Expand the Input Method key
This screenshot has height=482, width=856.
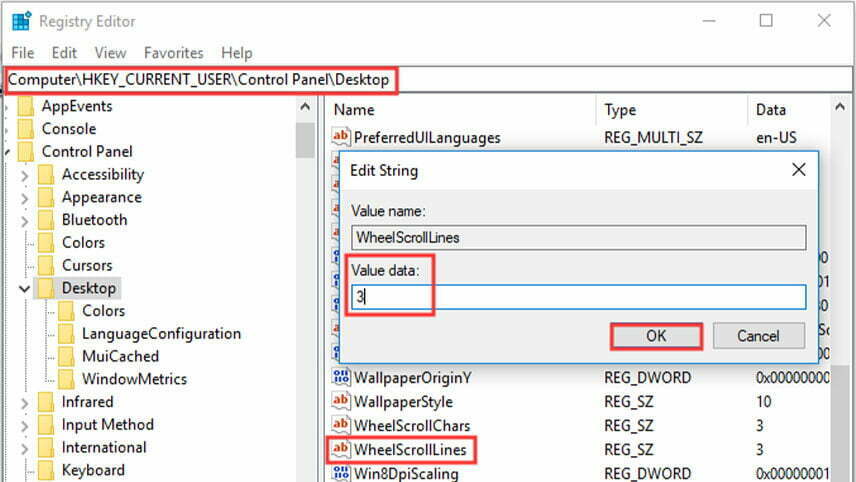pyautogui.click(x=24, y=426)
